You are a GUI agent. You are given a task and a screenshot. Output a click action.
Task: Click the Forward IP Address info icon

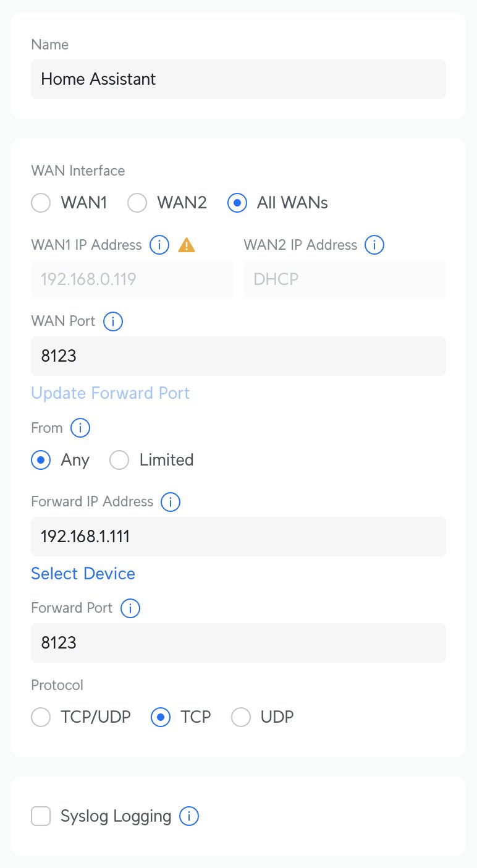coord(171,502)
